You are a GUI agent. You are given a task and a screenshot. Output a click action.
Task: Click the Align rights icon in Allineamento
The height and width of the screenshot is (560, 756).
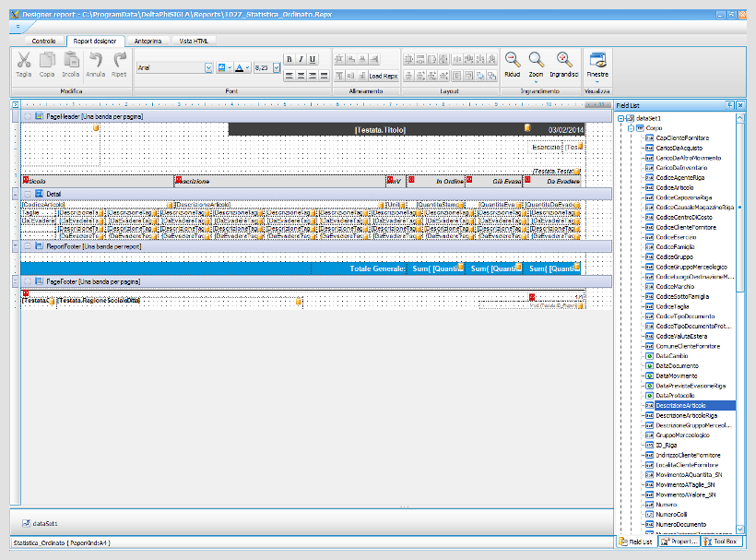tap(374, 59)
